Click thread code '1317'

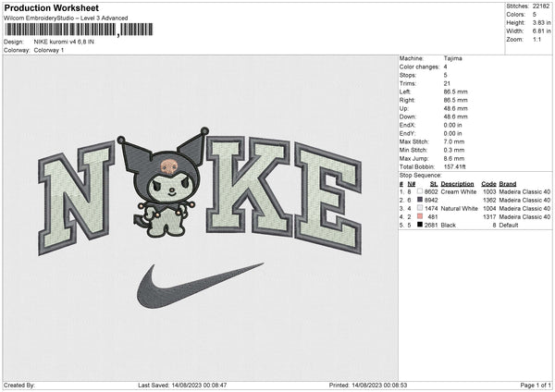point(489,217)
